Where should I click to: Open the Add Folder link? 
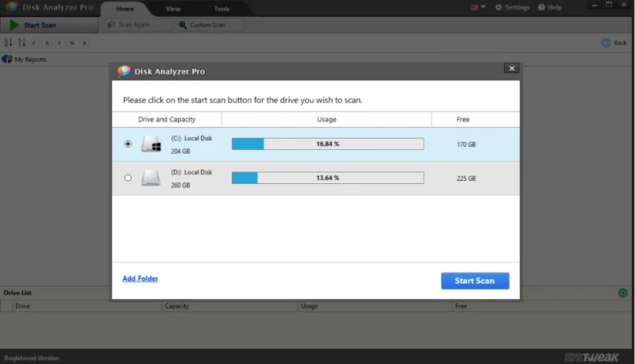(140, 278)
